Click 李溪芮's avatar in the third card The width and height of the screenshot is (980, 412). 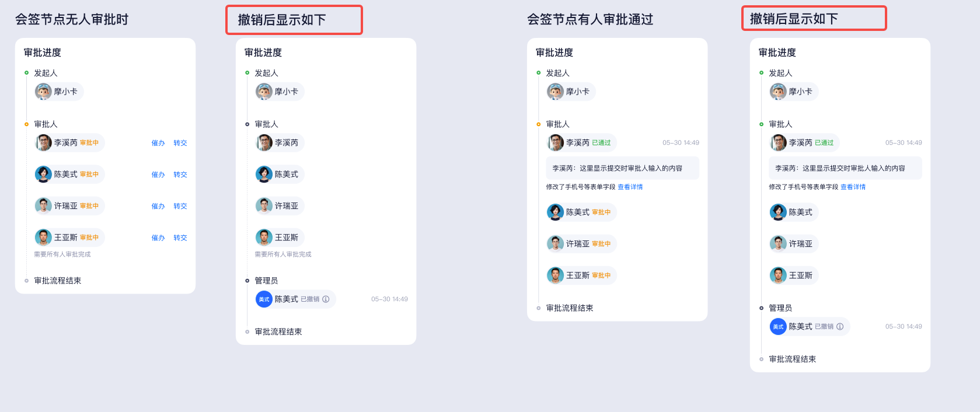click(x=555, y=143)
